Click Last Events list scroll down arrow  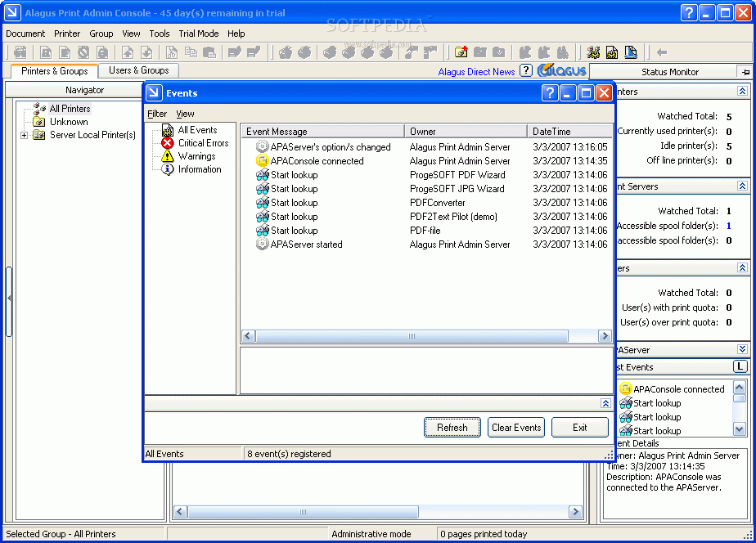tap(740, 429)
